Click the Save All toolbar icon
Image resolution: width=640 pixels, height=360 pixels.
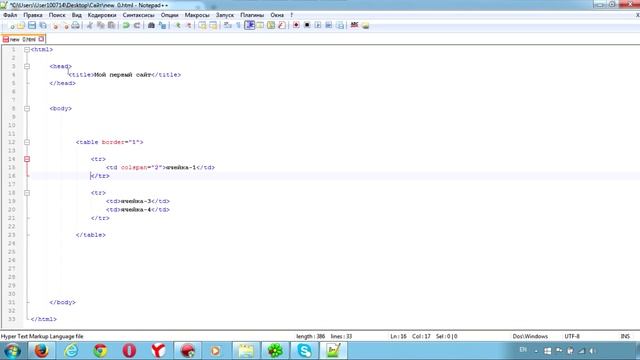(x=43, y=25)
